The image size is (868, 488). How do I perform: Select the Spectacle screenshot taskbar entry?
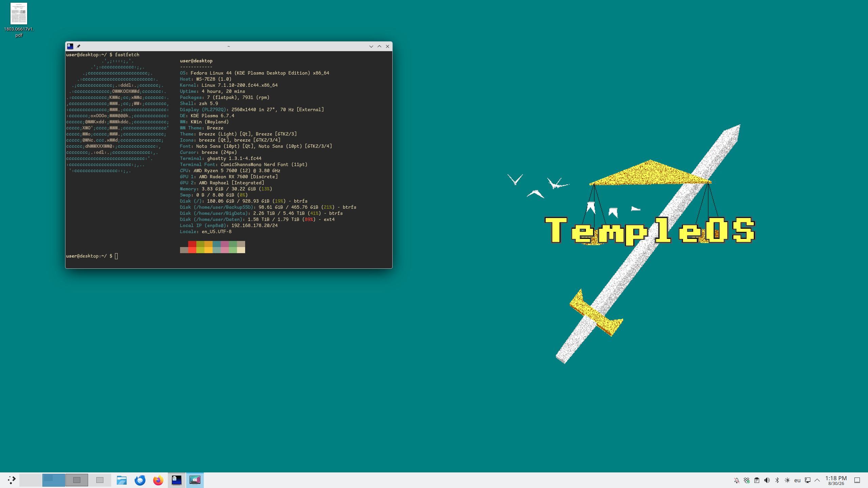coord(195,480)
